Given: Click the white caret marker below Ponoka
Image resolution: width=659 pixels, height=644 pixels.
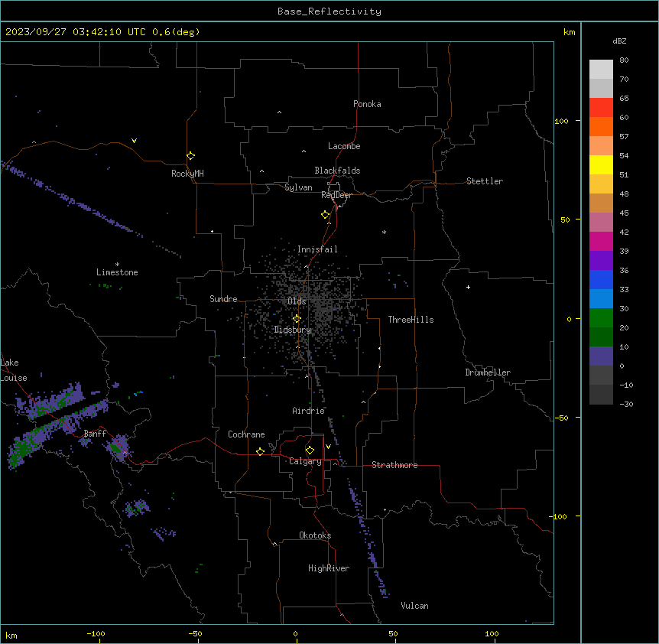Looking at the screenshot, I should tap(280, 112).
